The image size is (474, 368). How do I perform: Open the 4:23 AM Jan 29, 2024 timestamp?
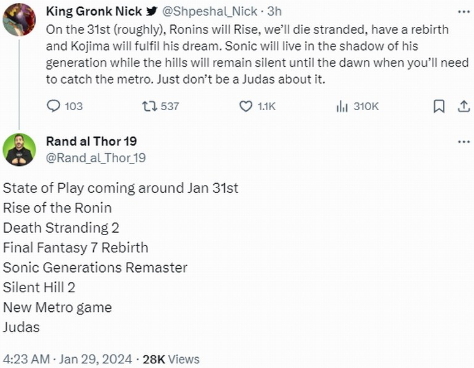[x=68, y=359]
